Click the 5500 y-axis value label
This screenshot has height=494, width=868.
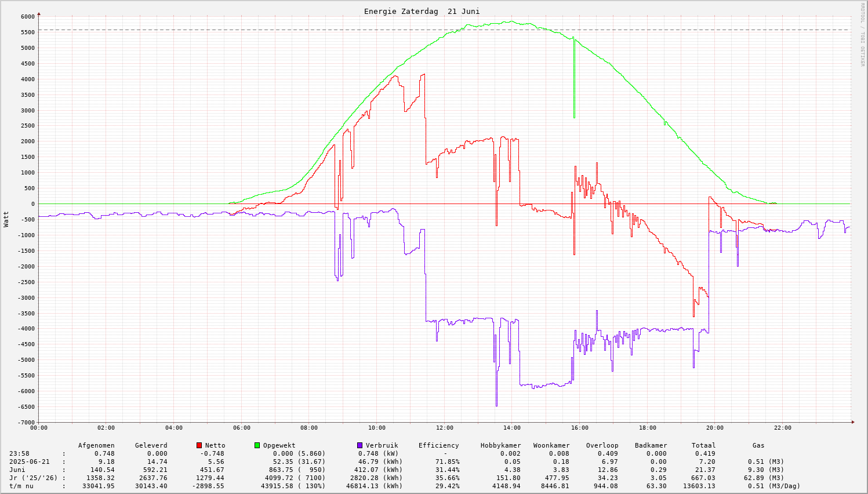tap(27, 32)
